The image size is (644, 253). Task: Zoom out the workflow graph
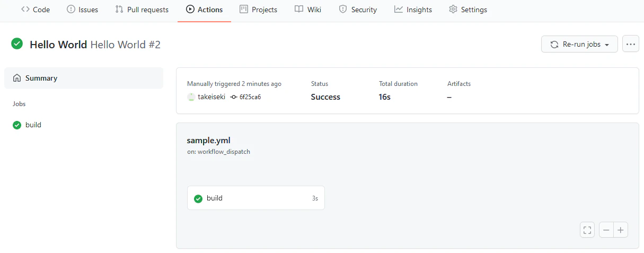(606, 230)
